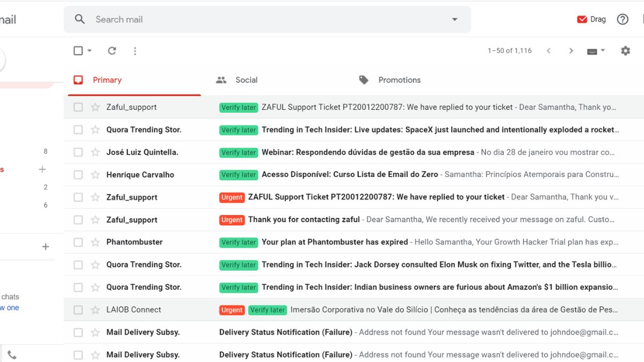Viewport: 644px width, 362px height.
Task: Click the Urgent label on the LAIOB Connect email
Action: coord(232,310)
